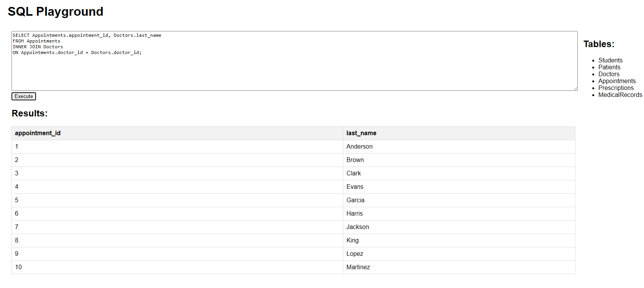The width and height of the screenshot is (644, 288).
Task: Choose the Appointments table entry
Action: click(617, 81)
